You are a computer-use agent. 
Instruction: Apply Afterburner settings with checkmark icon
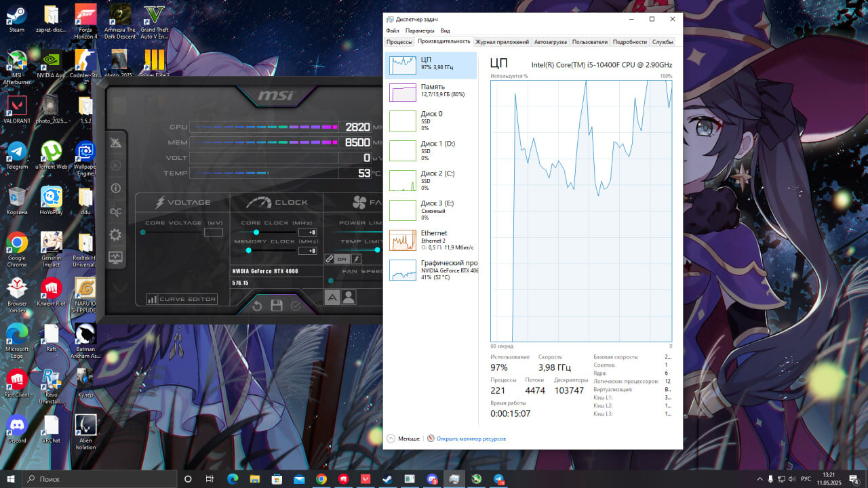point(296,306)
